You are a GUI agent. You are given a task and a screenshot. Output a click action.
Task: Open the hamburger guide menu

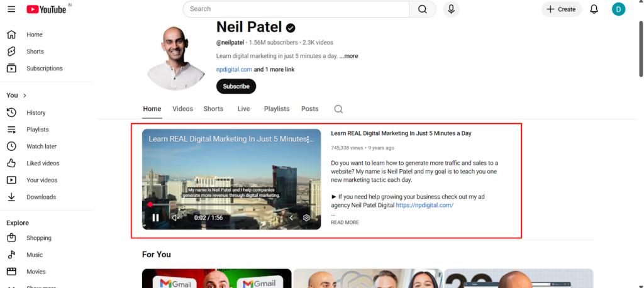tap(11, 9)
